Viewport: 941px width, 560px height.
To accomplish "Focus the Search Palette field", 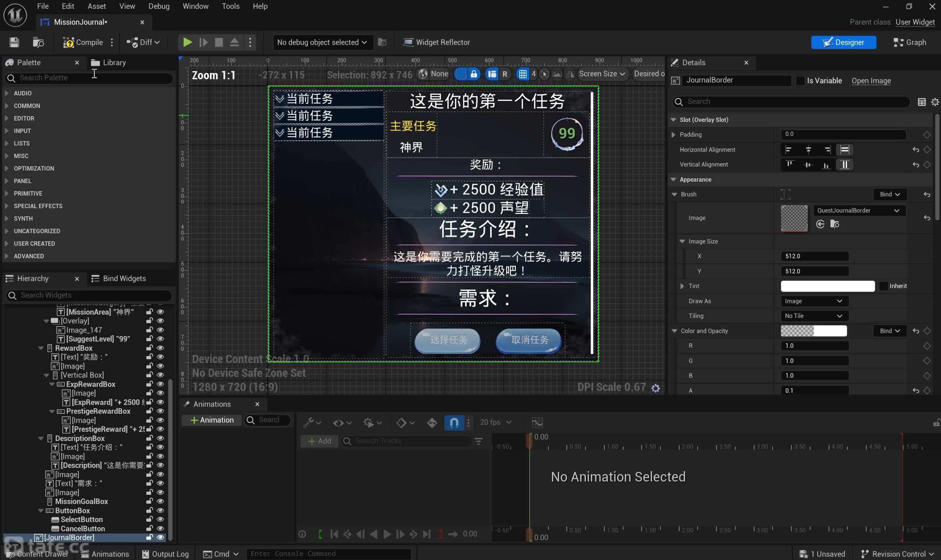I will point(90,78).
